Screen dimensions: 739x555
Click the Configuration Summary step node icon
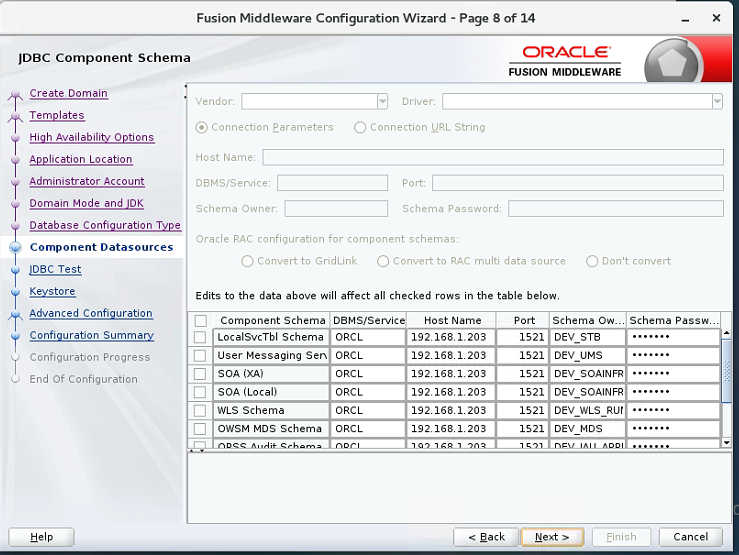(16, 335)
